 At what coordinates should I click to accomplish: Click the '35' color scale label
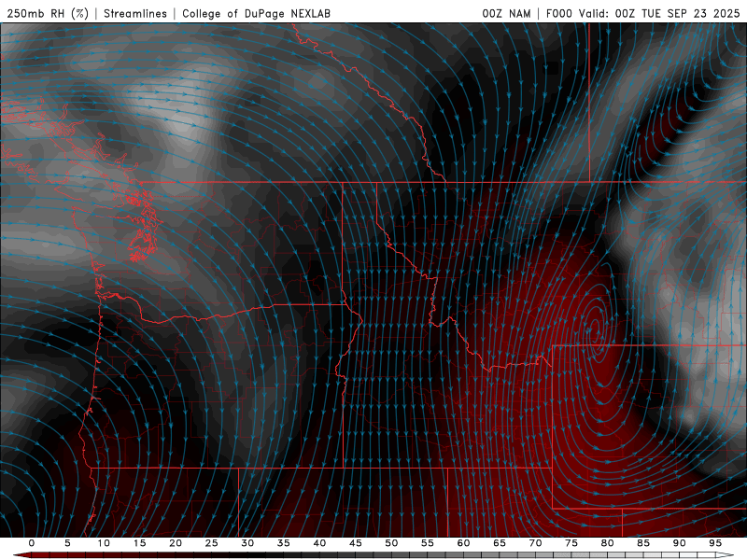284,543
